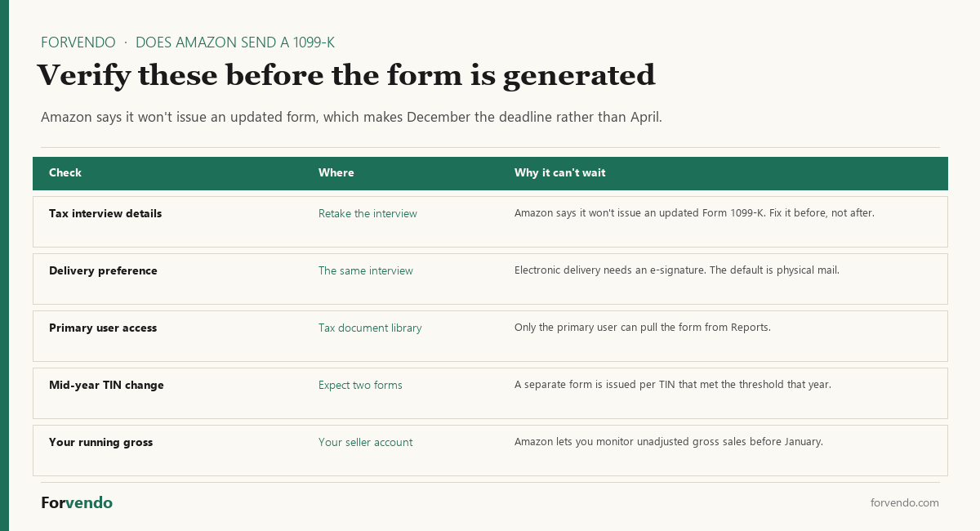Follow the 'Tax document library' link
Viewport: 980px width, 531px height.
tap(370, 328)
